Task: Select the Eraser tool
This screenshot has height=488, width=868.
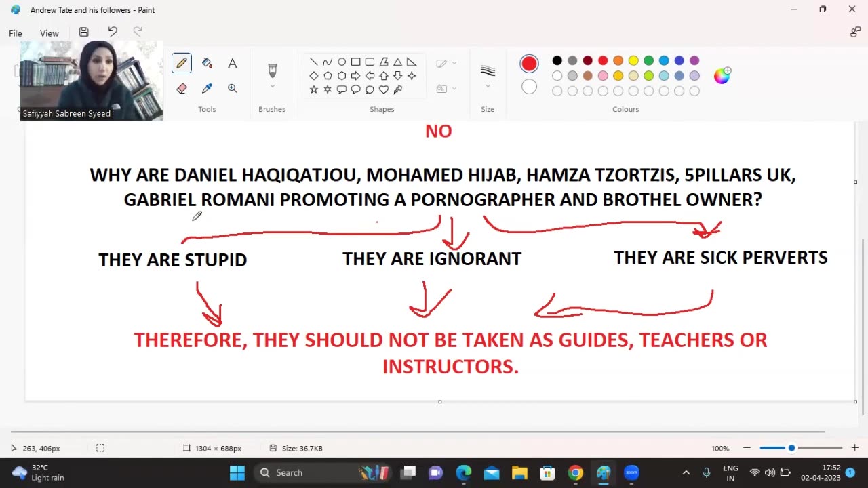Action: pos(182,88)
